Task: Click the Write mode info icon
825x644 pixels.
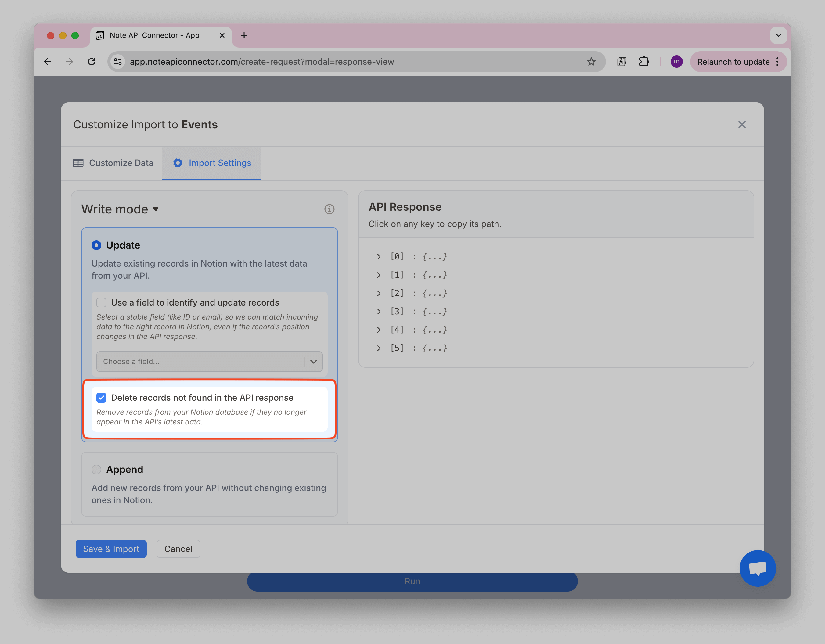Action: click(329, 209)
